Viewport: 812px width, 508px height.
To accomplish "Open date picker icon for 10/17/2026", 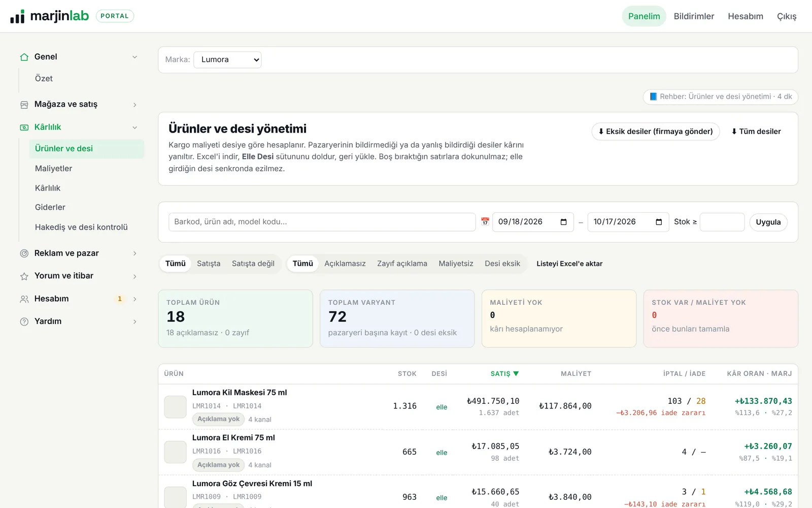I will click(659, 222).
